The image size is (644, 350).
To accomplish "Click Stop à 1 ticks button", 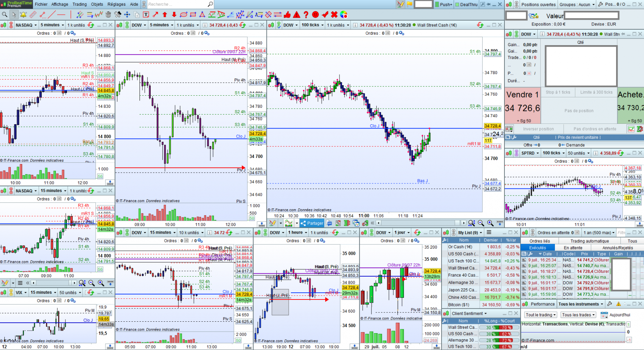I will pyautogui.click(x=558, y=92).
